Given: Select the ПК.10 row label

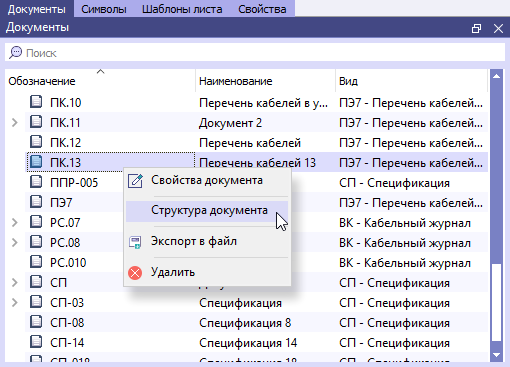Looking at the screenshot, I should (x=66, y=103).
